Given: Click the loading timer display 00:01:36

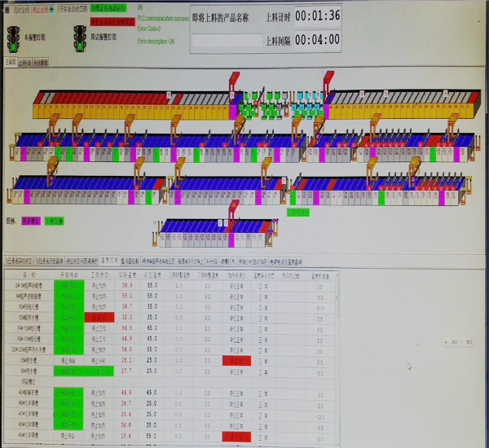Looking at the screenshot, I should (x=317, y=15).
